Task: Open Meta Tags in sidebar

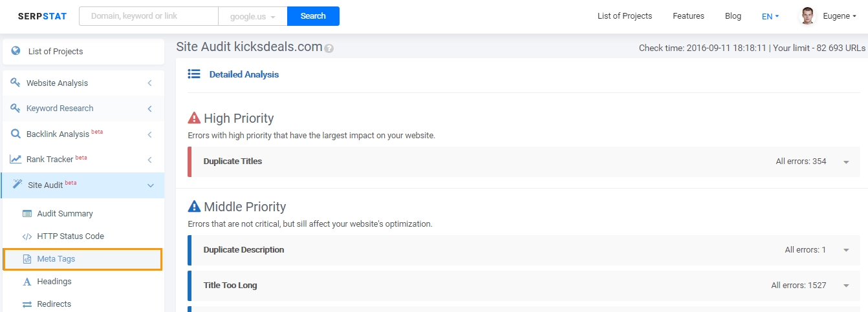Action: [x=82, y=259]
